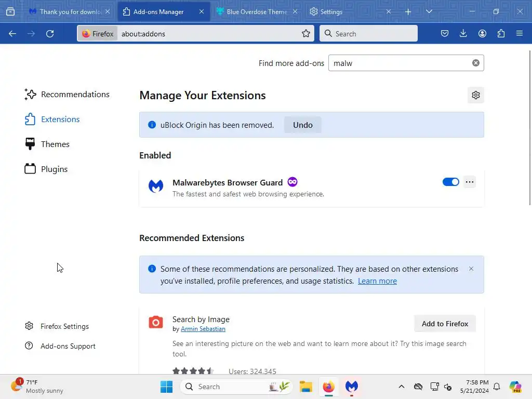Open the notification bell
The height and width of the screenshot is (399, 532).
pos(497,387)
